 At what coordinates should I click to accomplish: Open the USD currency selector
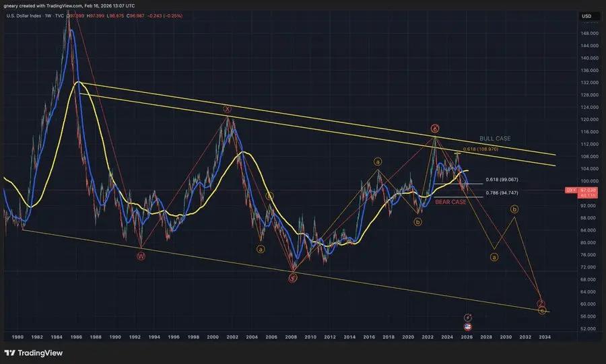(x=586, y=16)
